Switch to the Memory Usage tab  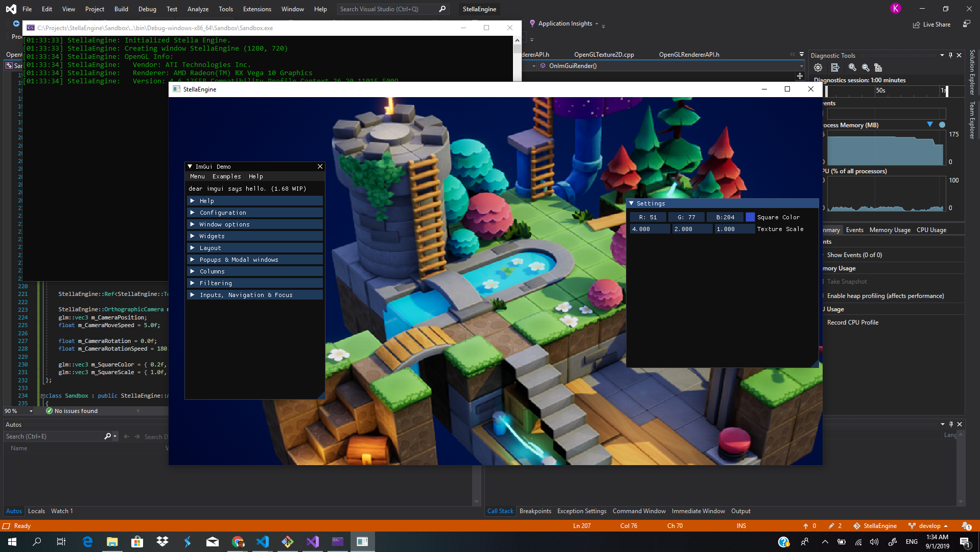point(890,230)
